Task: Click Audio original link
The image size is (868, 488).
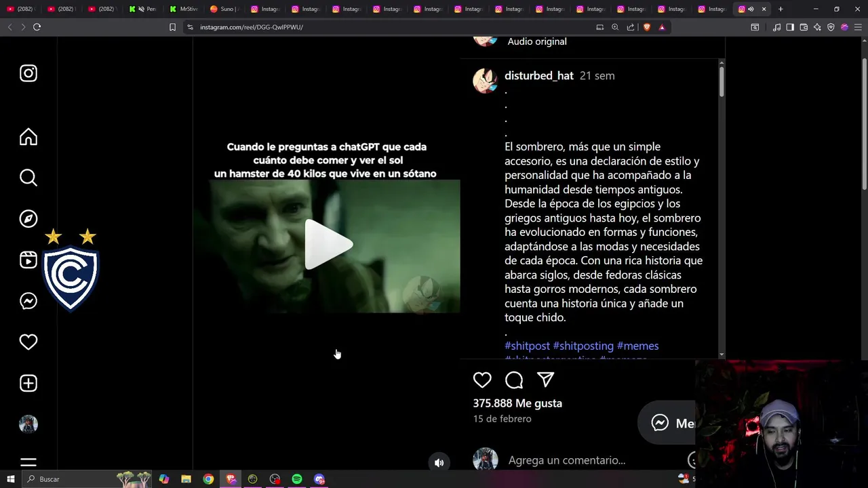Action: click(x=537, y=41)
